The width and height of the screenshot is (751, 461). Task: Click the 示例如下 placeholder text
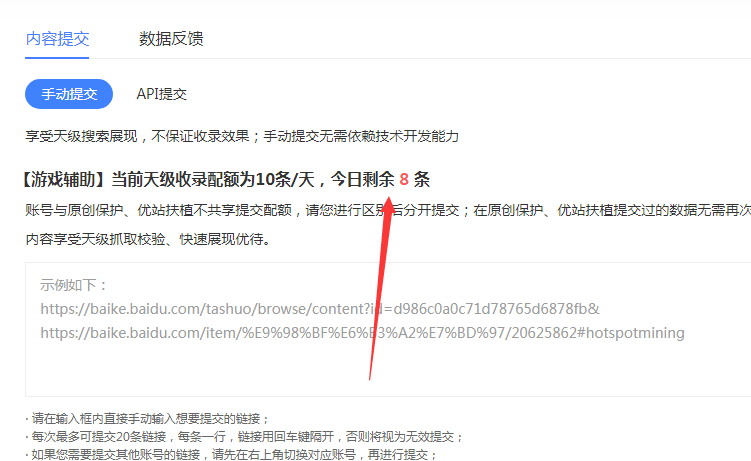pyautogui.click(x=74, y=285)
